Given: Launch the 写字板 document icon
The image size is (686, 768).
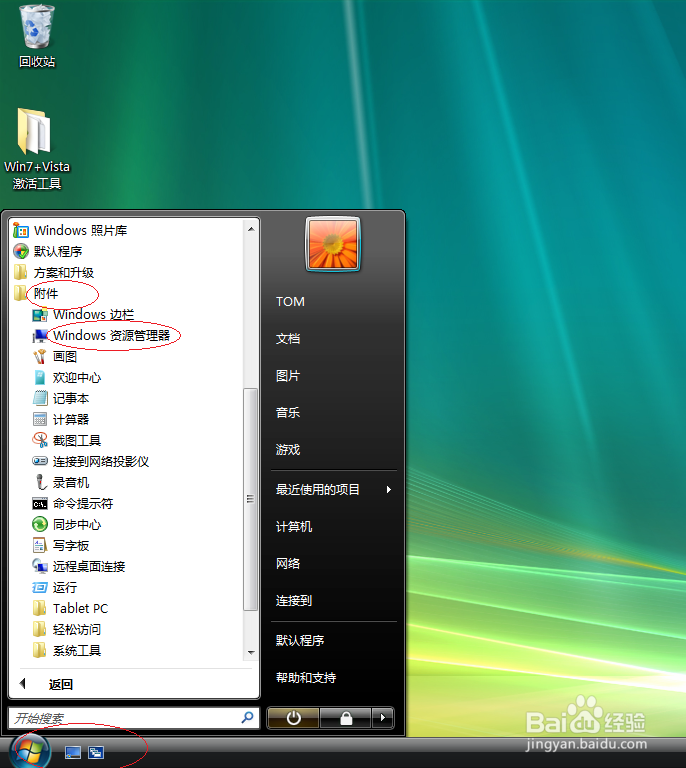Looking at the screenshot, I should click(x=40, y=545).
